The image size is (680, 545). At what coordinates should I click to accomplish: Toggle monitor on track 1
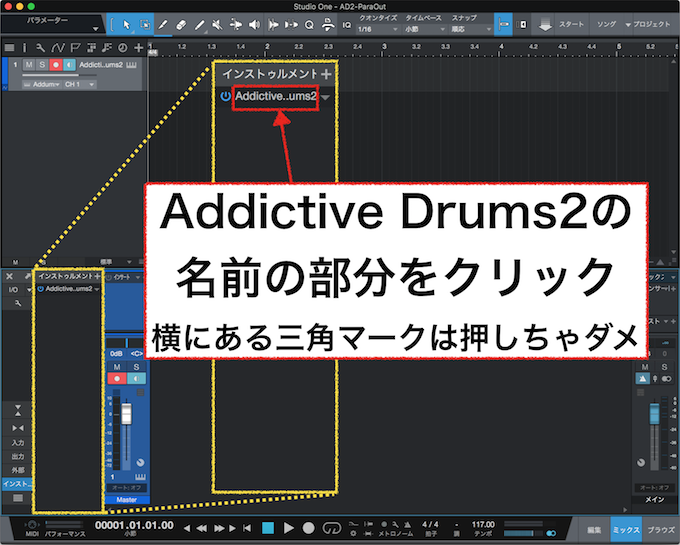point(69,65)
